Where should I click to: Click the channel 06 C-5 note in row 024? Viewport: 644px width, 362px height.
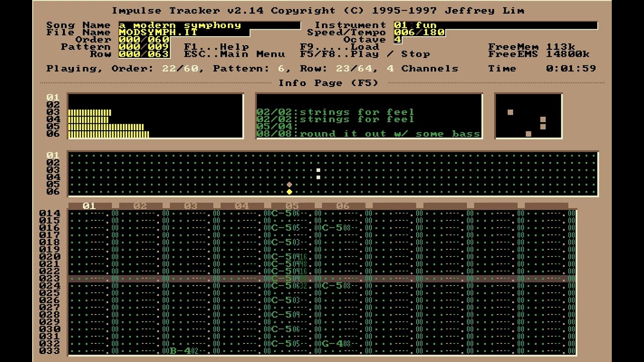pyautogui.click(x=333, y=286)
